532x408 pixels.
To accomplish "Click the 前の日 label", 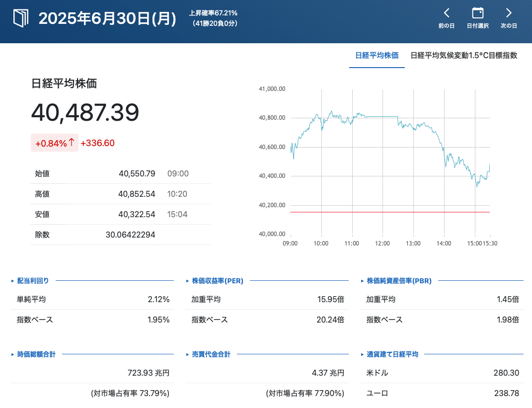I will (447, 26).
